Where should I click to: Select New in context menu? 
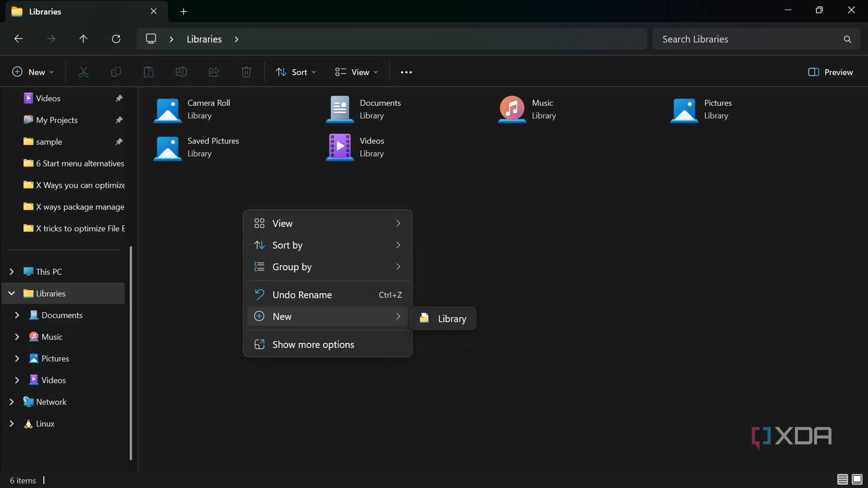point(328,316)
